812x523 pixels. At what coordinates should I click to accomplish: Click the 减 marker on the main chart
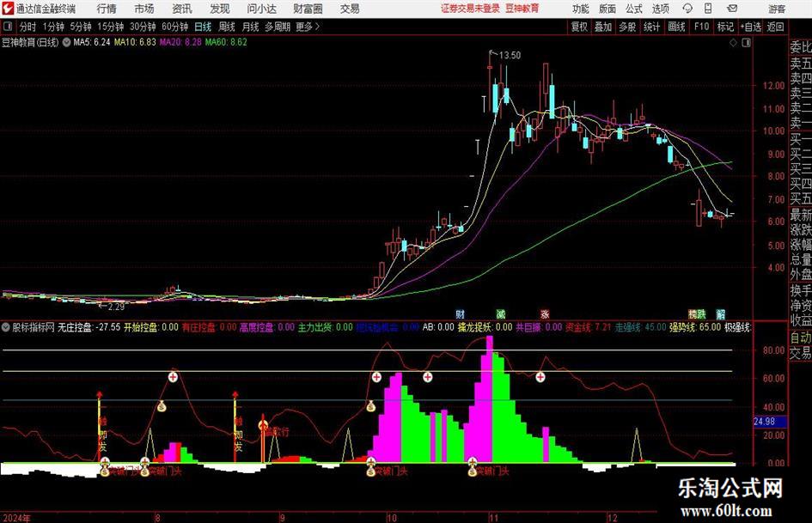[x=500, y=314]
